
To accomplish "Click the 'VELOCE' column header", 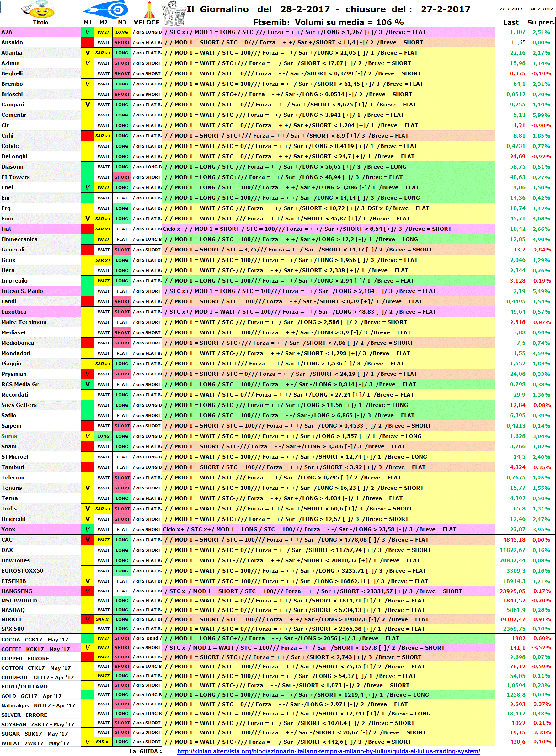I will point(147,22).
